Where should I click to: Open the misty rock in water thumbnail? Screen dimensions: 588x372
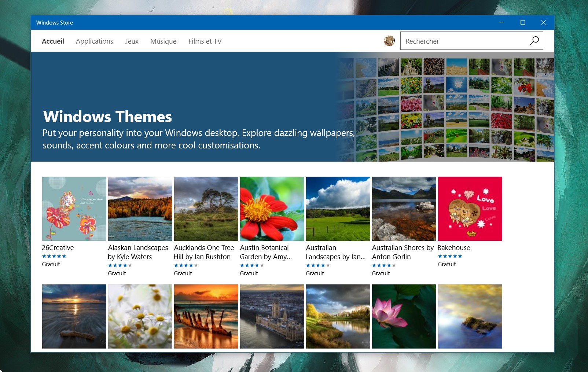pos(470,316)
